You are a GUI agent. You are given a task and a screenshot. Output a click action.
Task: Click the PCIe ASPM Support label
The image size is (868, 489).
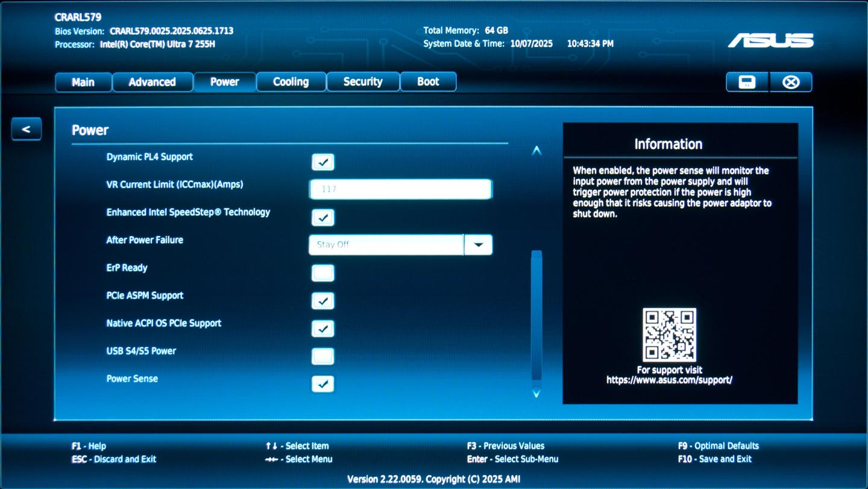tap(145, 295)
